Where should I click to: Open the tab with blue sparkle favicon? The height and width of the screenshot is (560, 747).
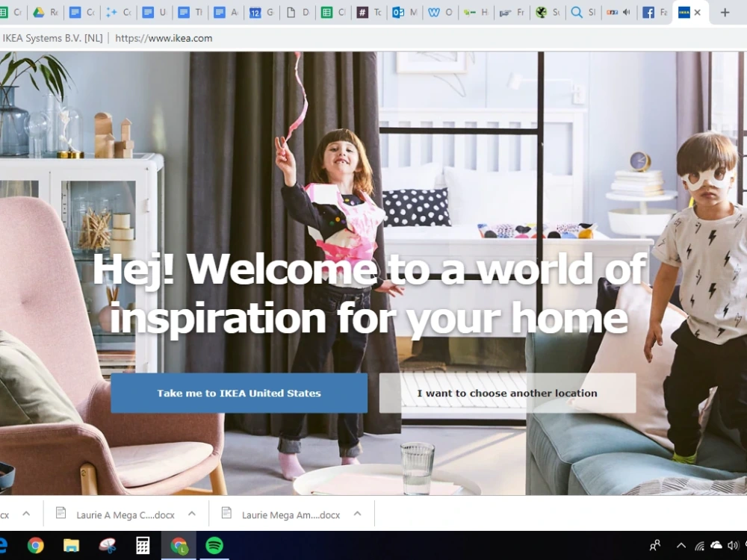(119, 13)
